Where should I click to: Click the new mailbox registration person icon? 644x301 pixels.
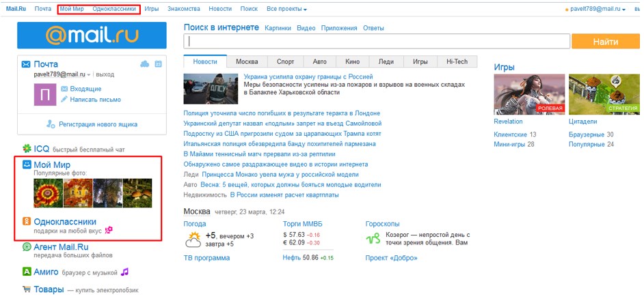tap(51, 124)
